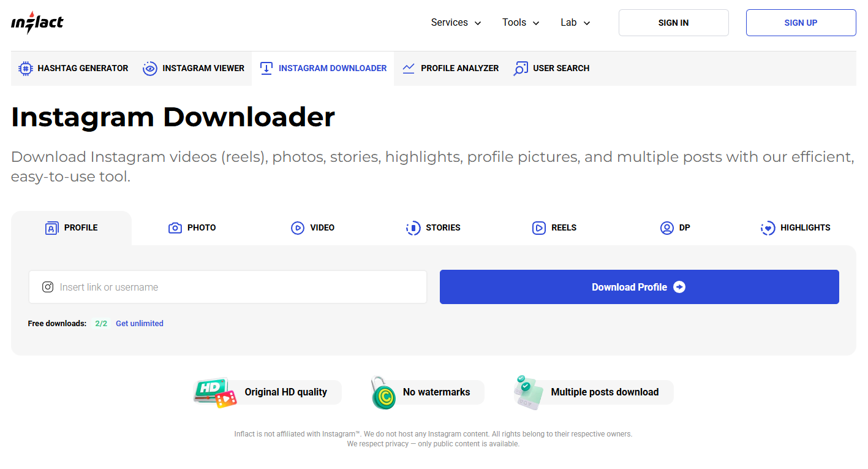
Task: Click the Instagram glyph in the input field
Action: pos(48,287)
